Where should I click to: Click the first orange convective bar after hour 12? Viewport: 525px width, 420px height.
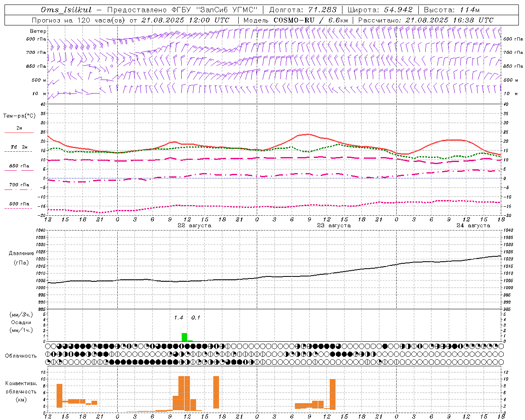(59, 396)
